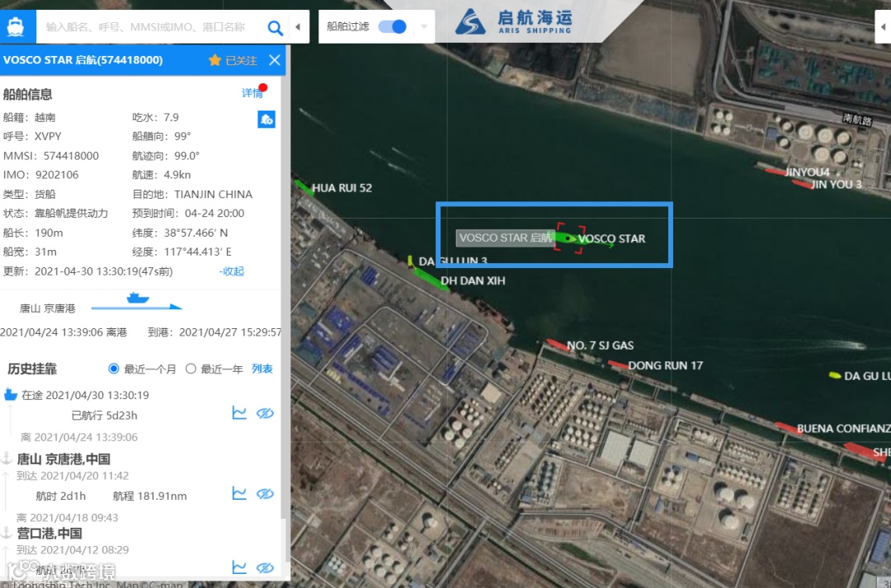Open the 列表 list link
This screenshot has height=588, width=891.
coord(262,369)
